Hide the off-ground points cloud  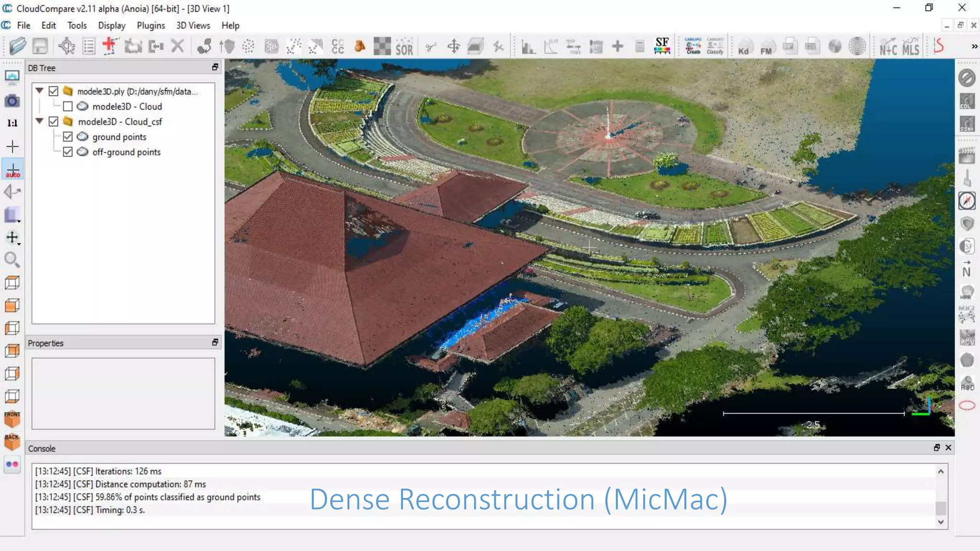coord(68,152)
